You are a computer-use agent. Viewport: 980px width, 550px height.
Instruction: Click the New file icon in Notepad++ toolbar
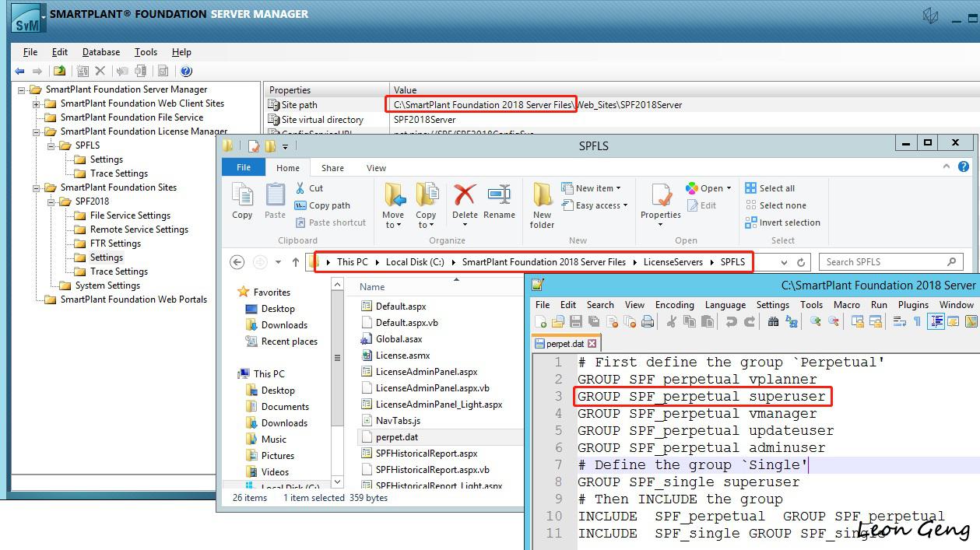pos(541,321)
